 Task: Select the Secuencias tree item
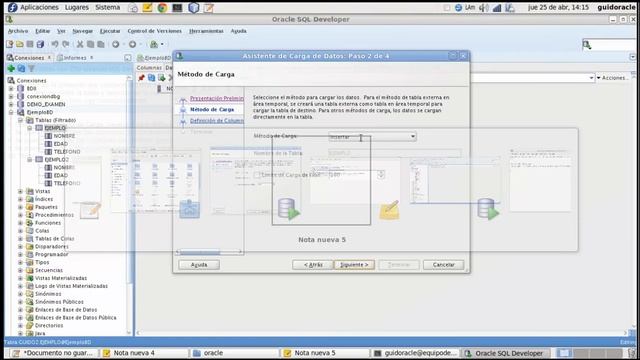click(49, 270)
